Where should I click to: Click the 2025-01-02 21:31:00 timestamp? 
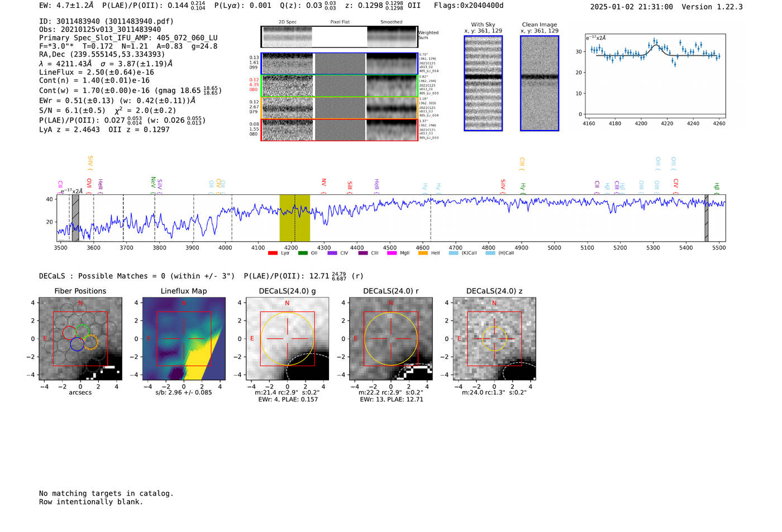pyautogui.click(x=632, y=7)
